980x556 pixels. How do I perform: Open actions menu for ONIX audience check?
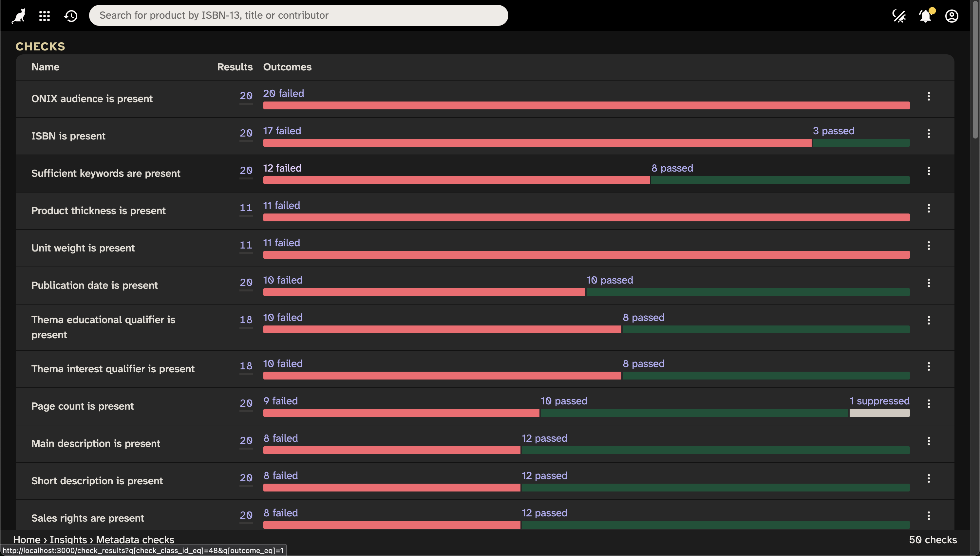pos(929,96)
